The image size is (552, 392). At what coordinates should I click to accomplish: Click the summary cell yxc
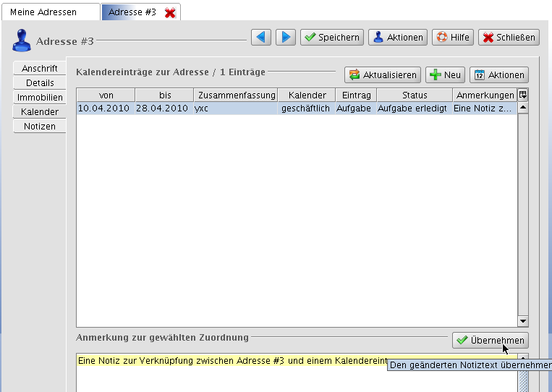[236, 108]
